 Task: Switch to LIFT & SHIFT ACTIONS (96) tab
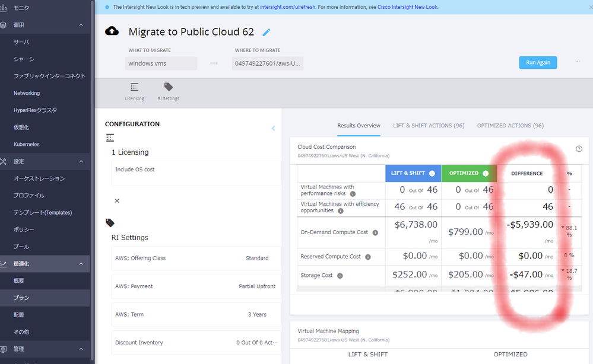point(429,126)
